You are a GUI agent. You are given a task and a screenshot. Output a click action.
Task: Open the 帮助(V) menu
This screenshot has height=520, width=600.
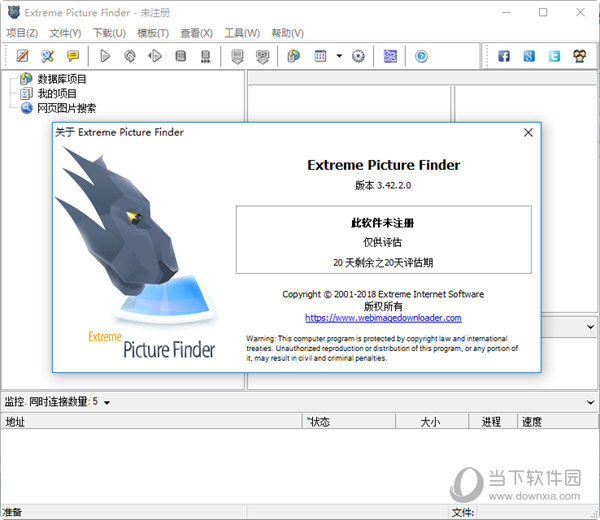[x=288, y=33]
